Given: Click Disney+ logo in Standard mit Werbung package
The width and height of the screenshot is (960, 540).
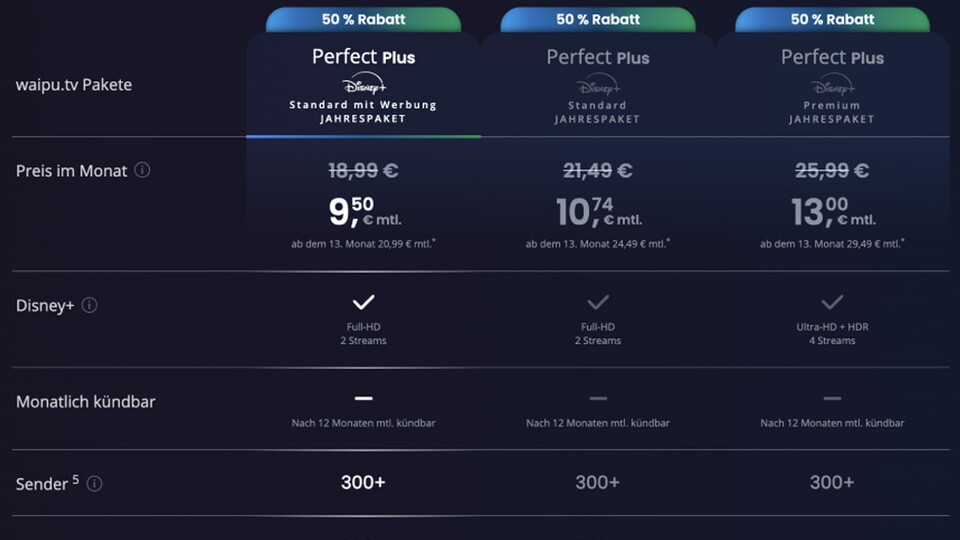Looking at the screenshot, I should click(363, 84).
